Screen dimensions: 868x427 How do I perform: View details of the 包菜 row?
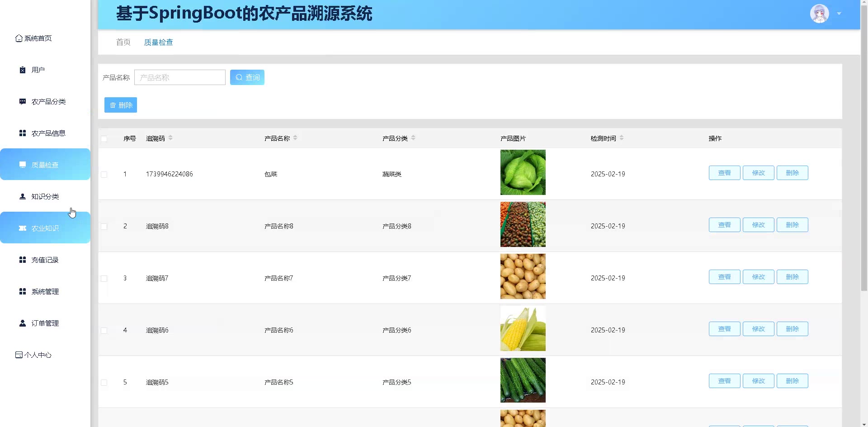tap(724, 173)
